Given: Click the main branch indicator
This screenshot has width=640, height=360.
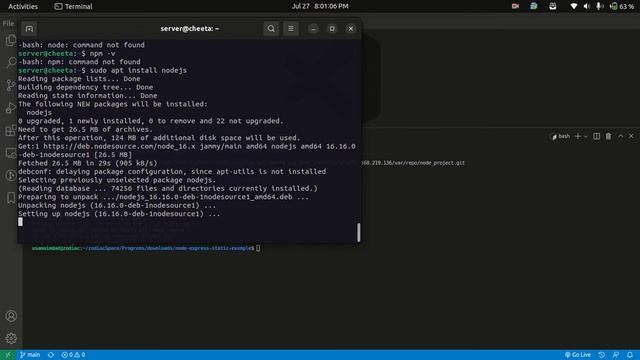Looking at the screenshot, I should tap(30, 355).
